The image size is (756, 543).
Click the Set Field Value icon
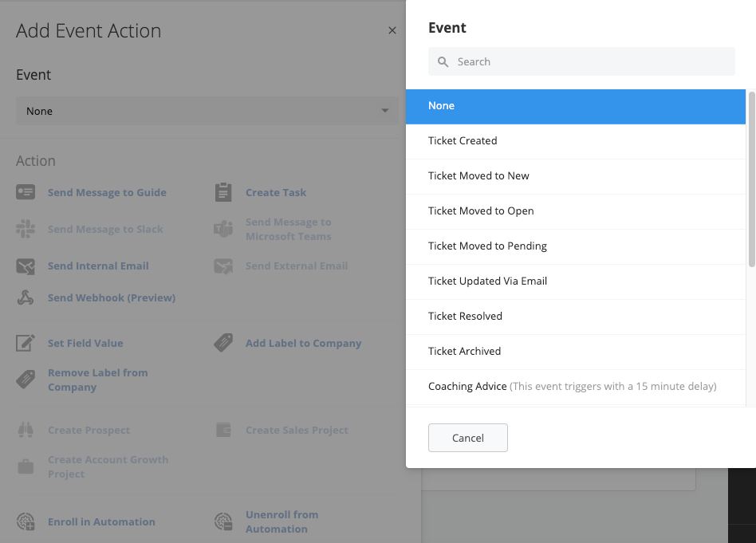[26, 343]
